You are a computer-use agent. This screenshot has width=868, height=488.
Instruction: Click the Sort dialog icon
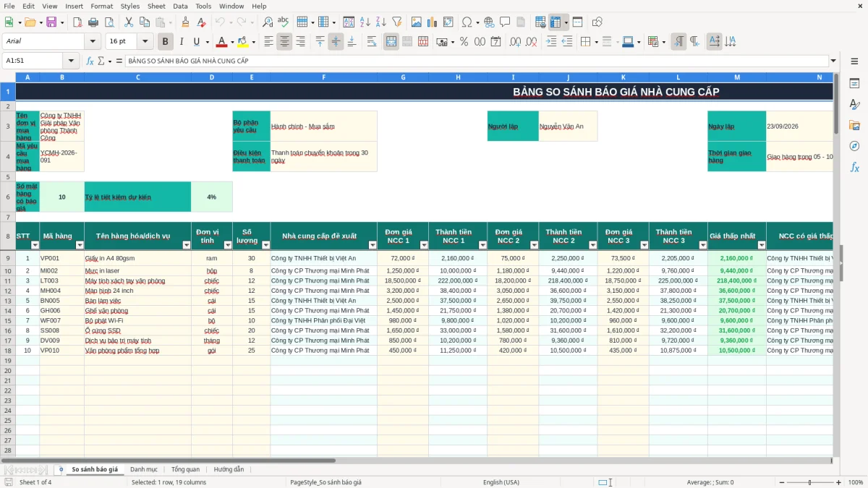(349, 22)
